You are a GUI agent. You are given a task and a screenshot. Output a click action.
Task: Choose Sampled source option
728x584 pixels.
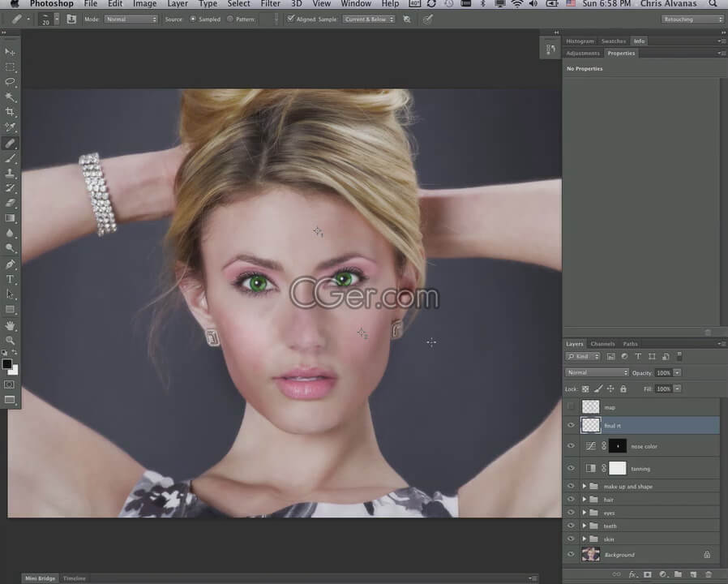tap(193, 19)
